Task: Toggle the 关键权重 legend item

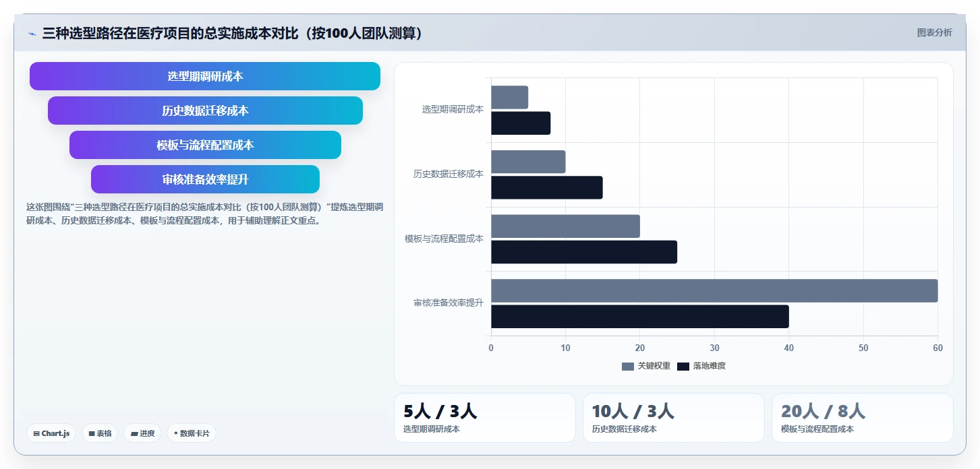Action: point(646,366)
